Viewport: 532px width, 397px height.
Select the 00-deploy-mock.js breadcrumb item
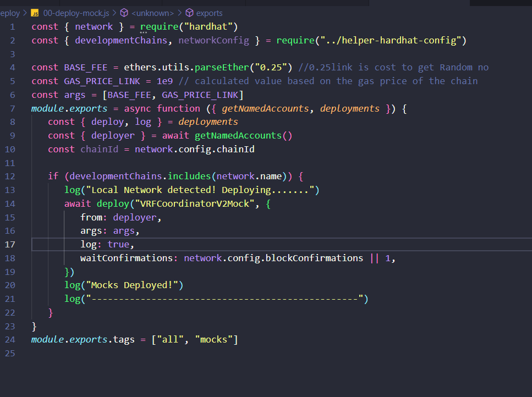pos(76,13)
